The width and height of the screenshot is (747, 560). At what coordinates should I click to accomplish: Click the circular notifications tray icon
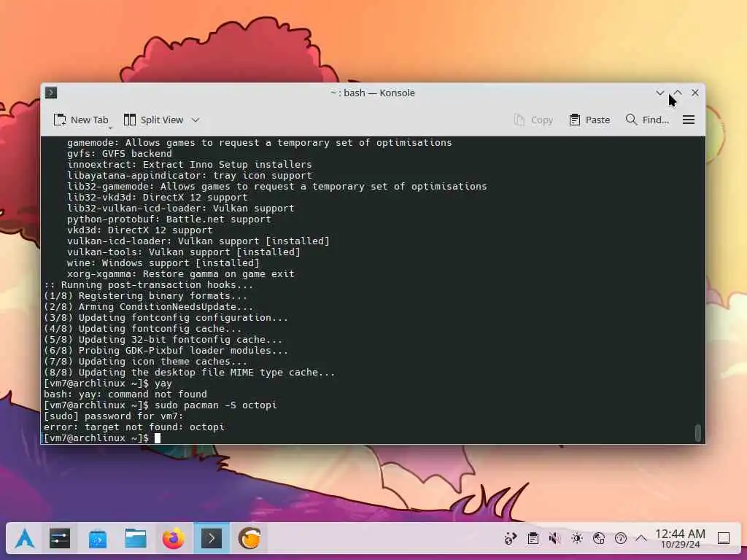click(620, 539)
